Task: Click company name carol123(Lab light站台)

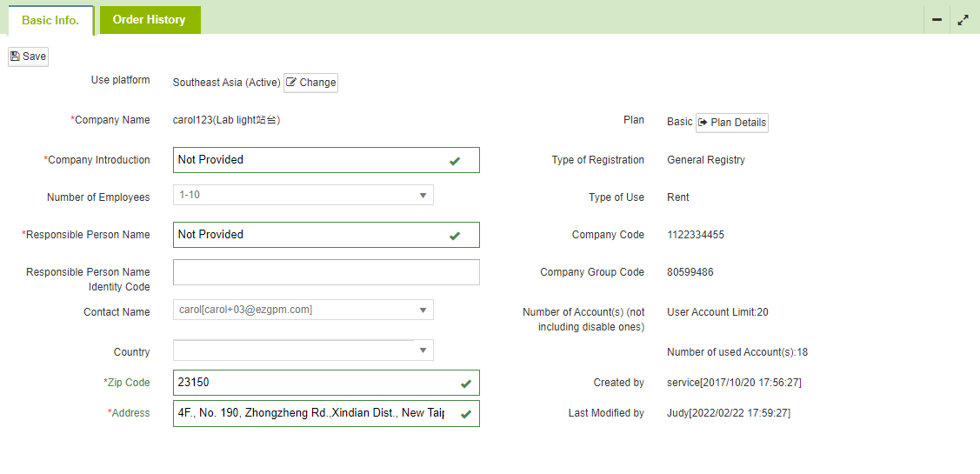Action: pyautogui.click(x=226, y=120)
